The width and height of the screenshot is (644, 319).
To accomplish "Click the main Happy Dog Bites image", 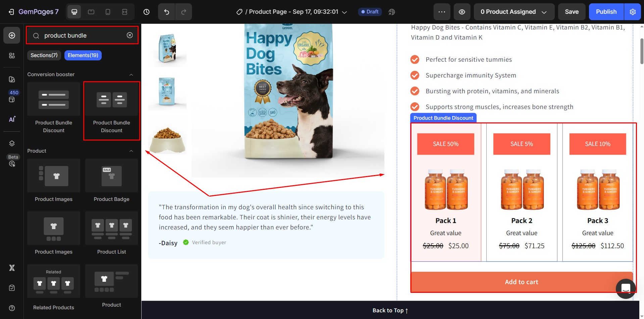I will point(288,100).
